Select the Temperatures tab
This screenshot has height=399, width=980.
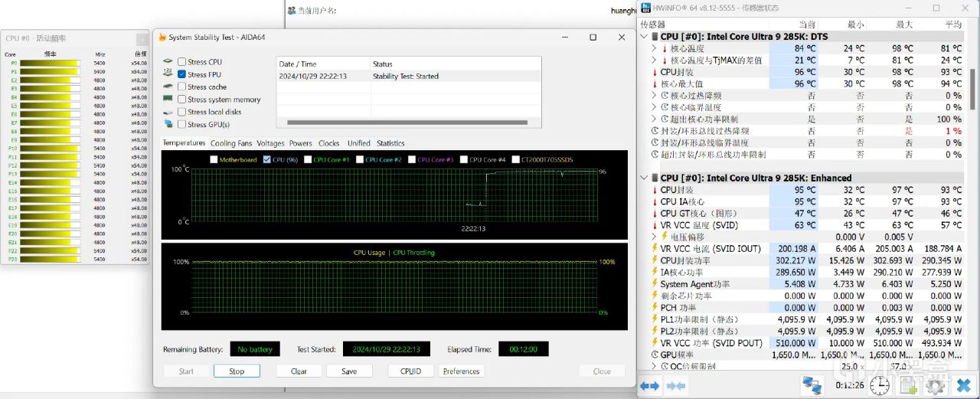pyautogui.click(x=184, y=142)
